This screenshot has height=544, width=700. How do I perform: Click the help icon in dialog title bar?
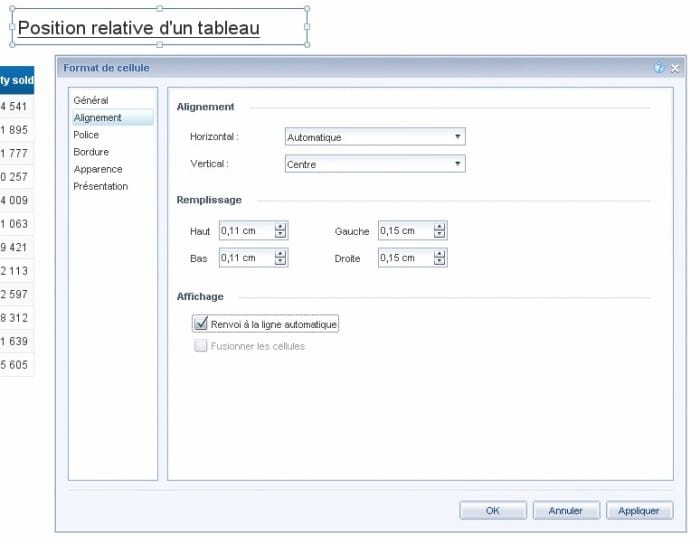[x=659, y=68]
